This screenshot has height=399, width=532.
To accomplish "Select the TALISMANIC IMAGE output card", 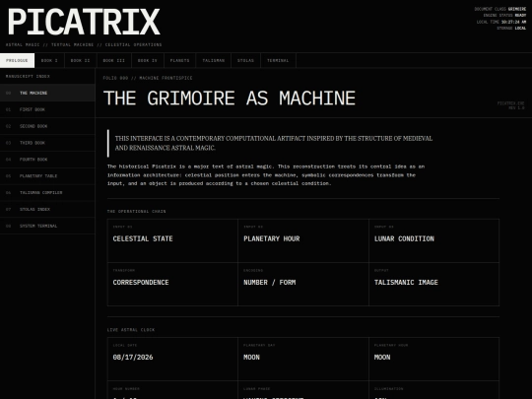I will [433, 285].
